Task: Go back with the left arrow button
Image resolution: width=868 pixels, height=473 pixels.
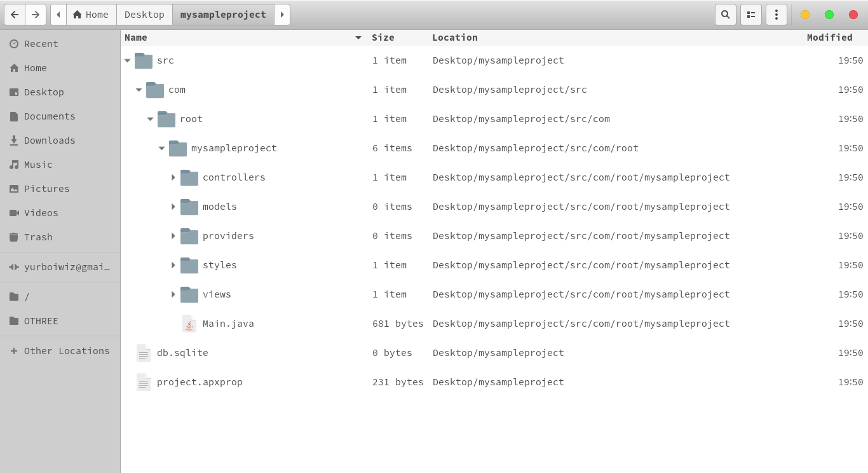Action: point(15,15)
